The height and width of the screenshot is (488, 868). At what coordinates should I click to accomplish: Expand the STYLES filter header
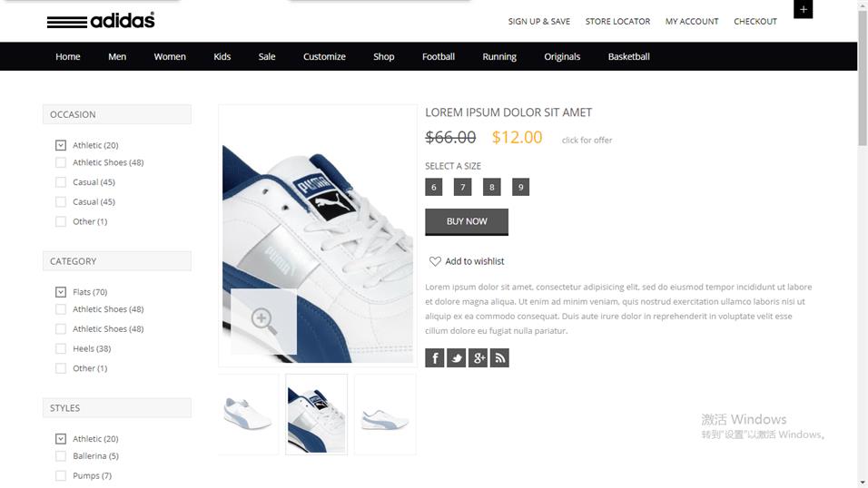click(117, 408)
